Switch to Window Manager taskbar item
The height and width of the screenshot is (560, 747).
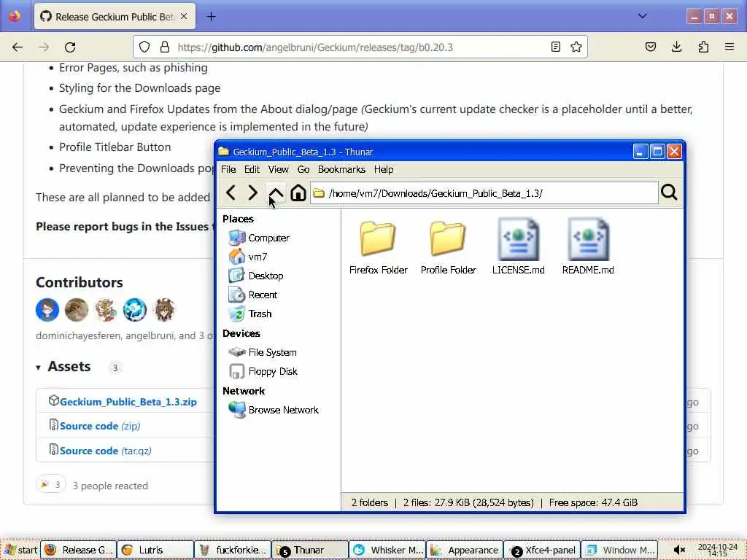click(x=620, y=550)
